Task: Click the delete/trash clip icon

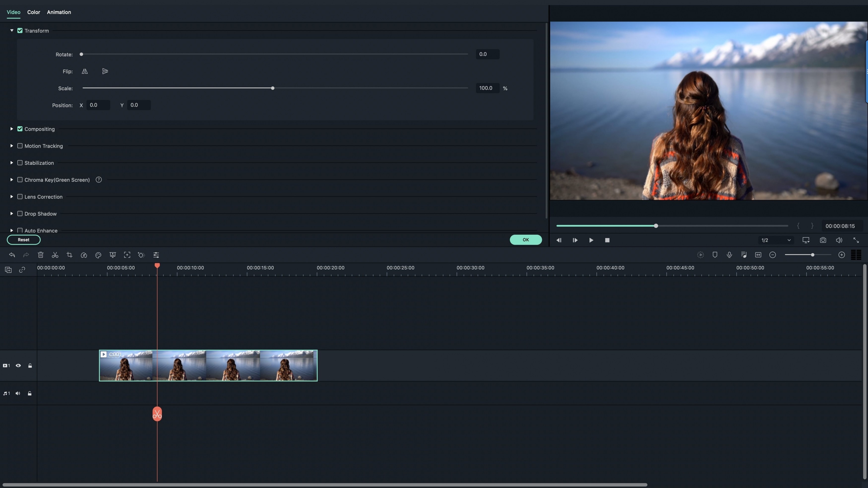Action: point(40,255)
